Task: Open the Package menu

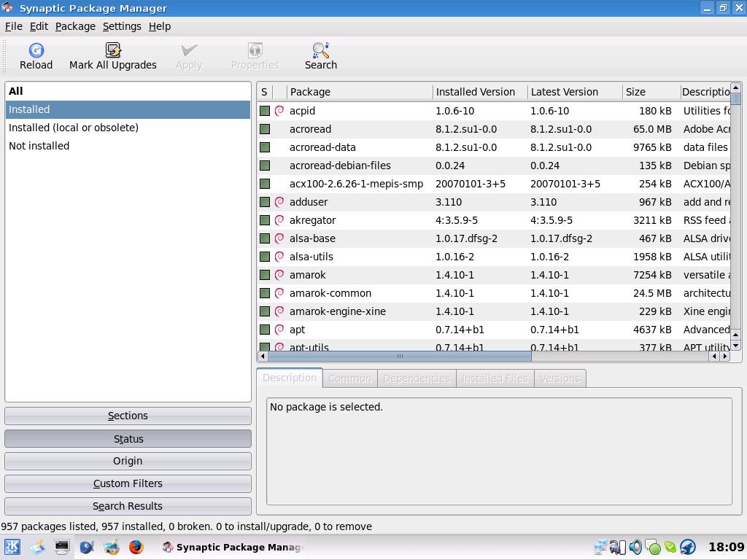Action: [75, 27]
